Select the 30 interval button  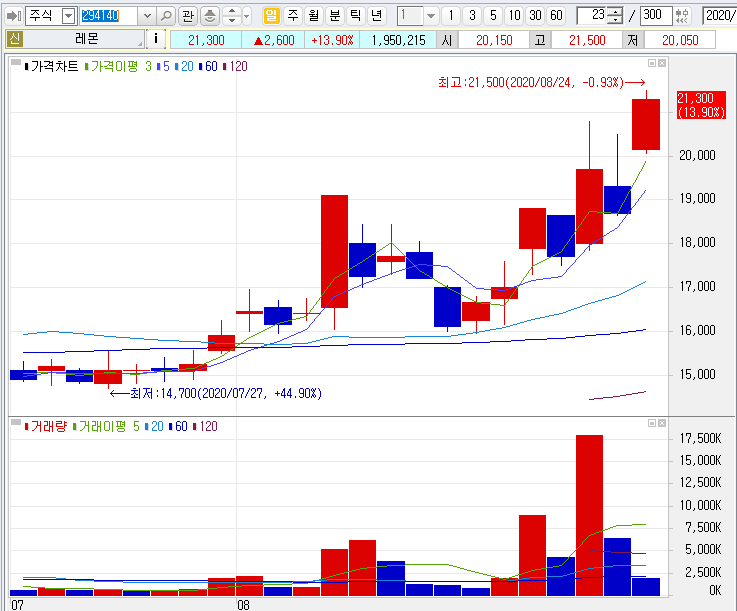click(535, 16)
